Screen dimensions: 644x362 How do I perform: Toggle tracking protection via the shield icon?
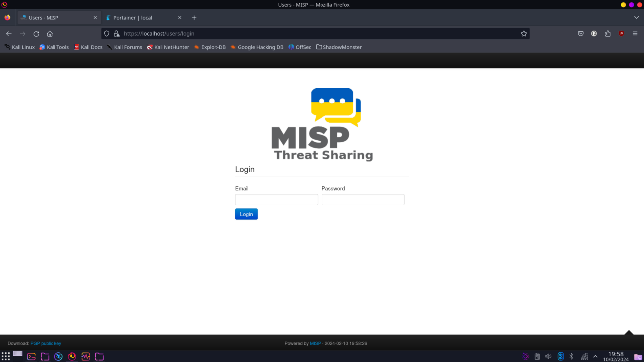pos(107,33)
